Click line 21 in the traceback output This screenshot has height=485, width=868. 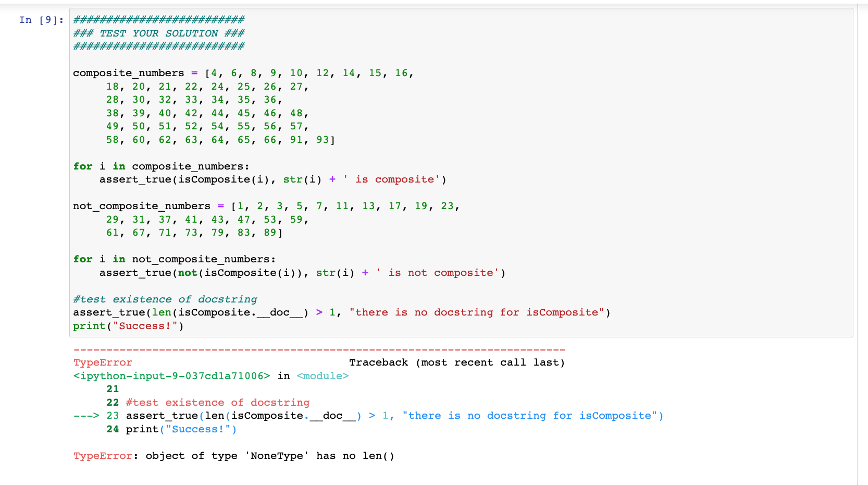pos(113,389)
